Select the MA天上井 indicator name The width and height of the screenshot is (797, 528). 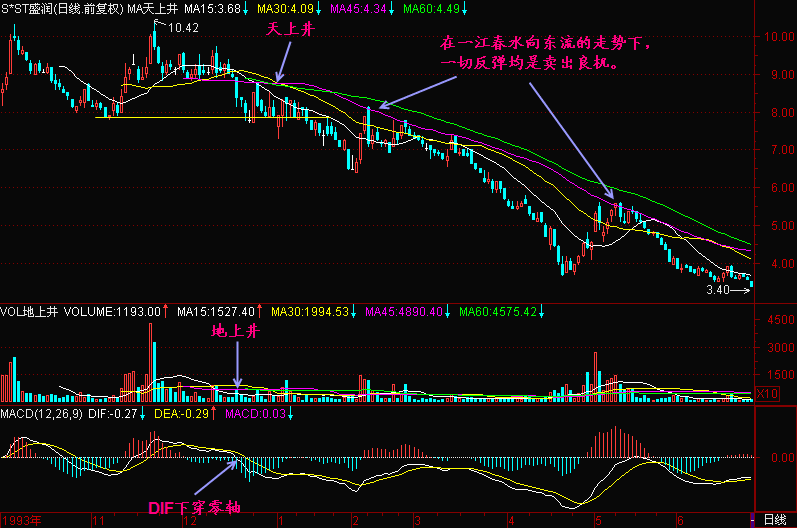click(153, 8)
